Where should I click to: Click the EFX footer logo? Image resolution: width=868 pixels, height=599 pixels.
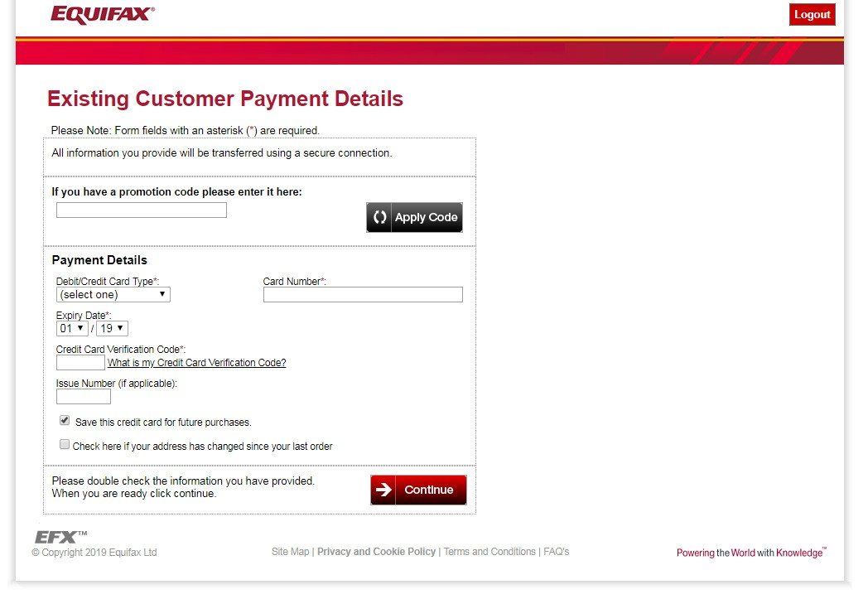tap(61, 537)
